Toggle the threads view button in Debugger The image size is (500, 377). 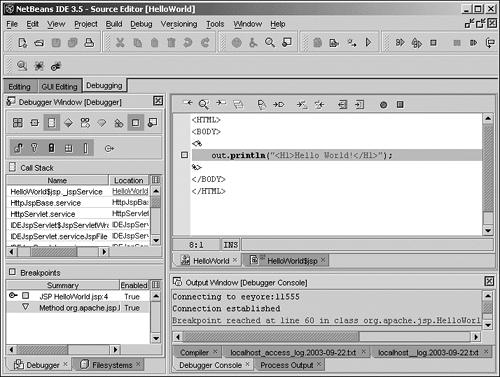[x=35, y=123]
